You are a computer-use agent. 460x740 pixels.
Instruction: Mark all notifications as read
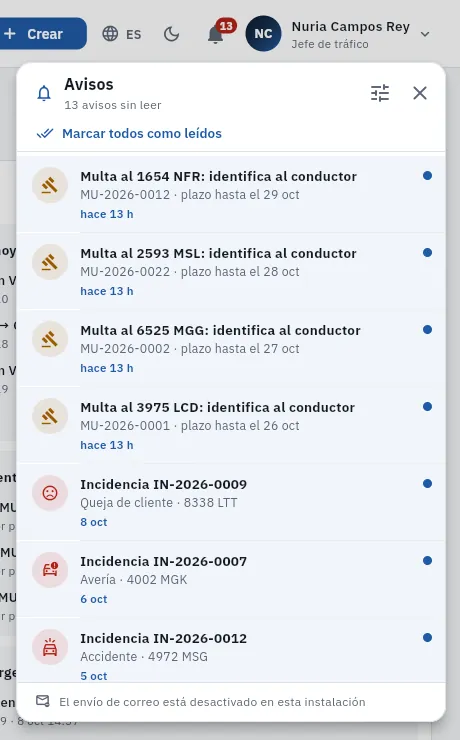click(x=129, y=134)
